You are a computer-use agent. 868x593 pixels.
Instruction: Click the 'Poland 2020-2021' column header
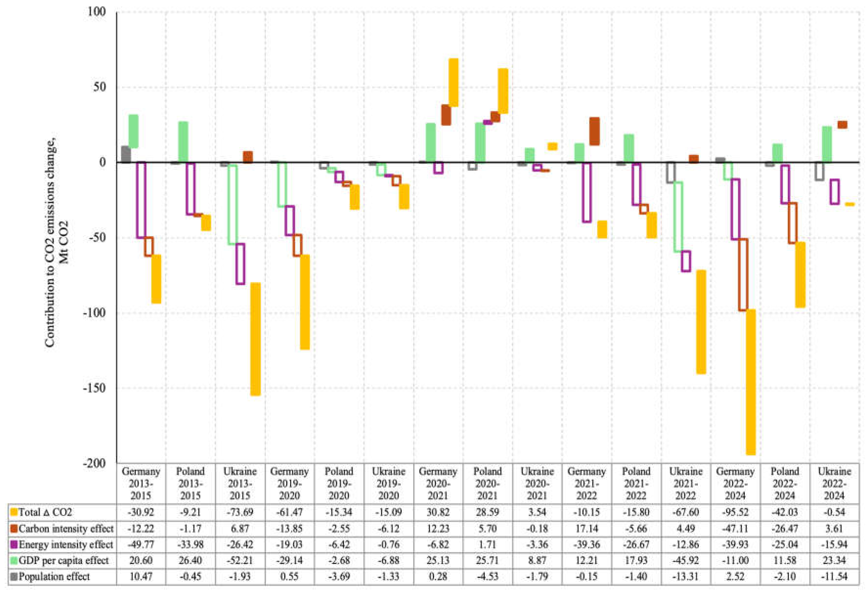click(x=488, y=483)
